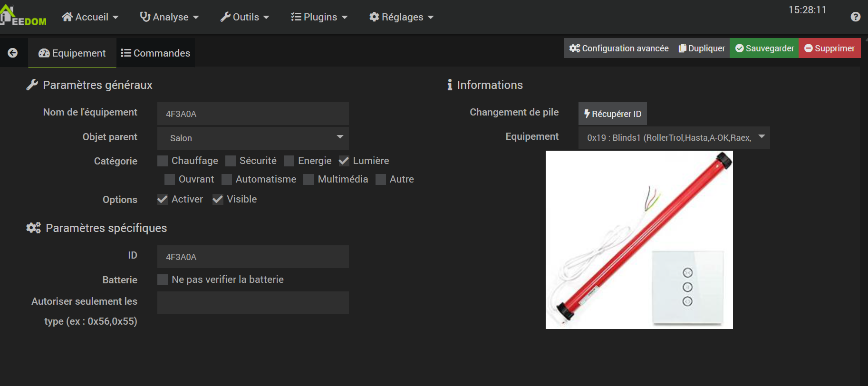The height and width of the screenshot is (386, 868).
Task: Open the Outils menu
Action: coord(245,17)
